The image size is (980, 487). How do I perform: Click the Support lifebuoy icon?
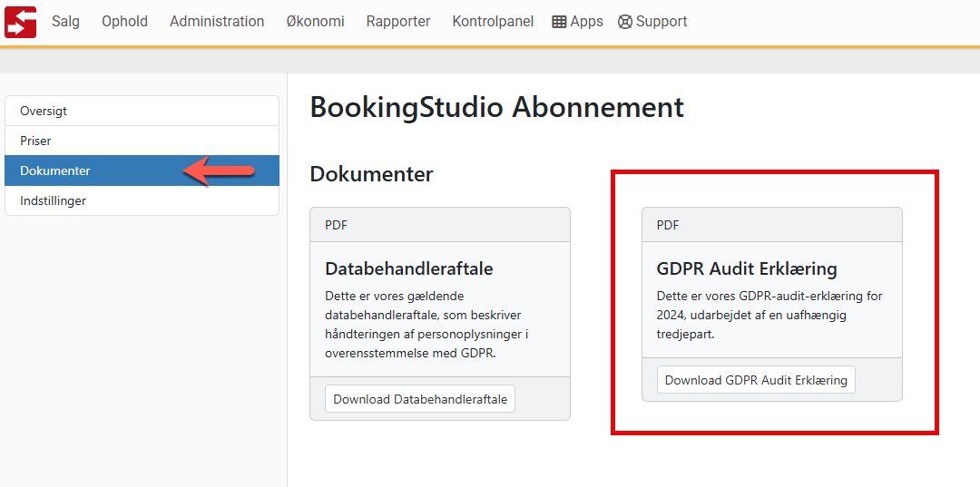pyautogui.click(x=625, y=22)
